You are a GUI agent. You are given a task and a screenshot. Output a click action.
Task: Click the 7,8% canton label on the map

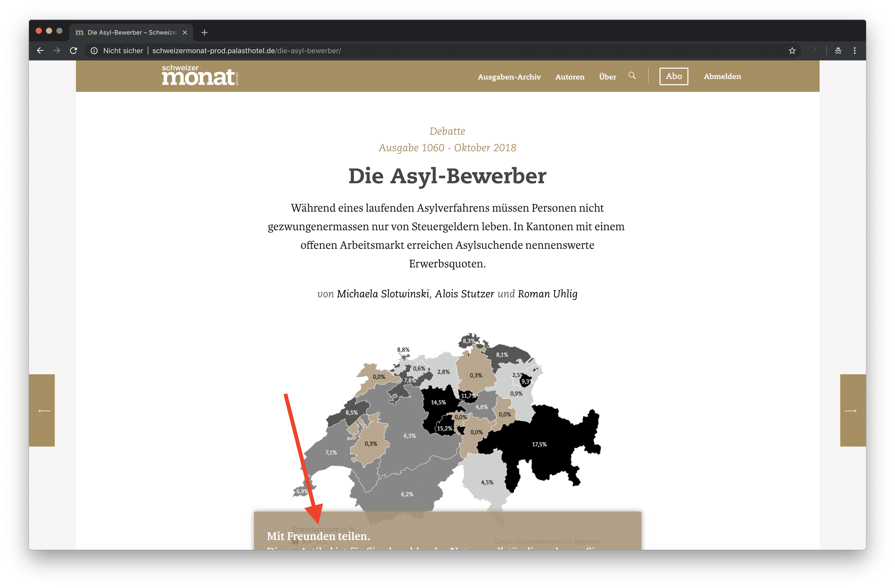click(410, 381)
